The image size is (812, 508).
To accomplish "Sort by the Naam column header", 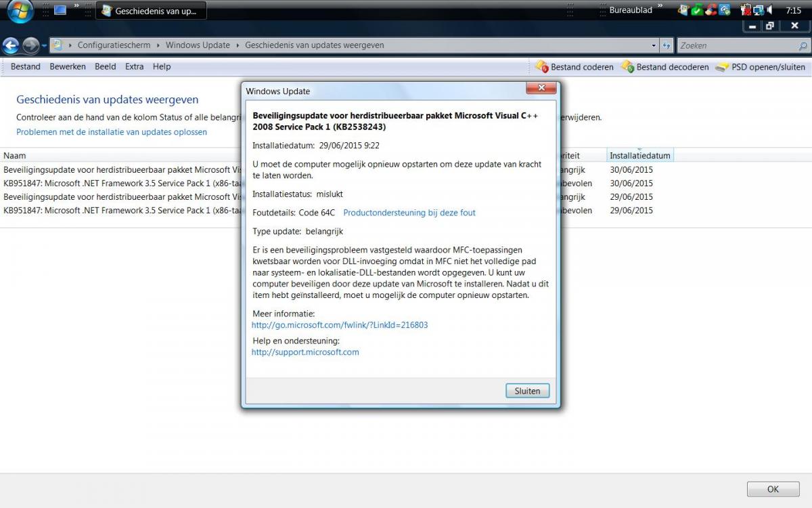I will coord(15,156).
